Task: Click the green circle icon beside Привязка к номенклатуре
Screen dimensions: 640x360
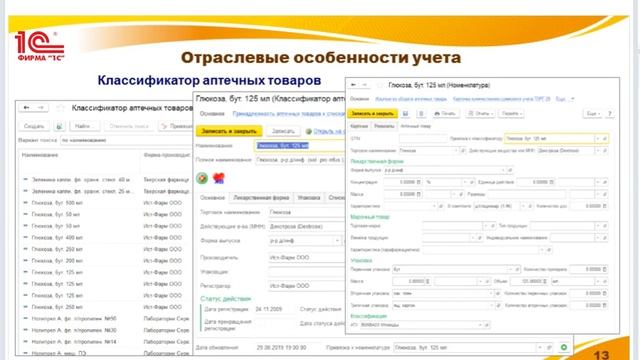Action: pos(564,347)
